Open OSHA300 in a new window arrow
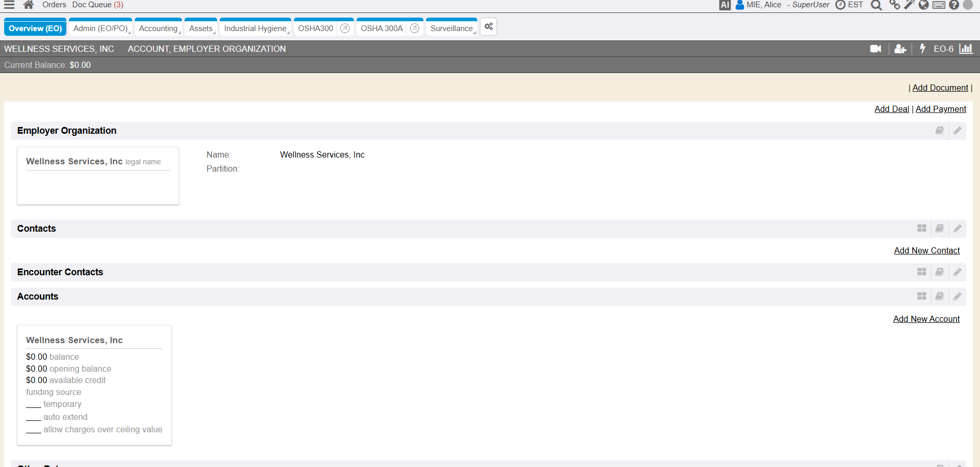The image size is (980, 467). click(x=345, y=29)
